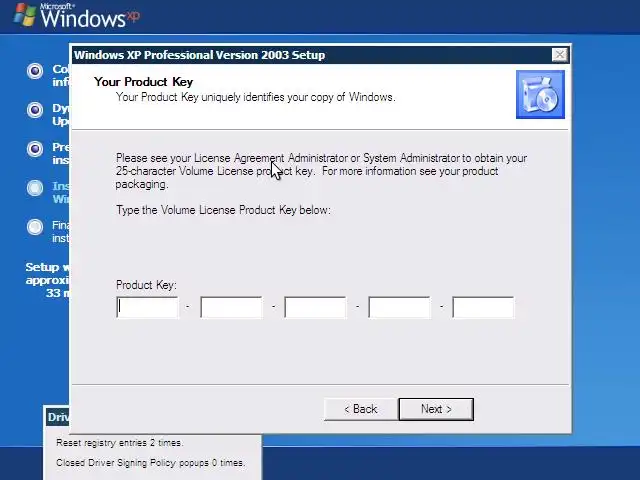Click 'Reset registry entries 2 times.' text
Viewport: 640px width, 480px height.
coord(120,443)
